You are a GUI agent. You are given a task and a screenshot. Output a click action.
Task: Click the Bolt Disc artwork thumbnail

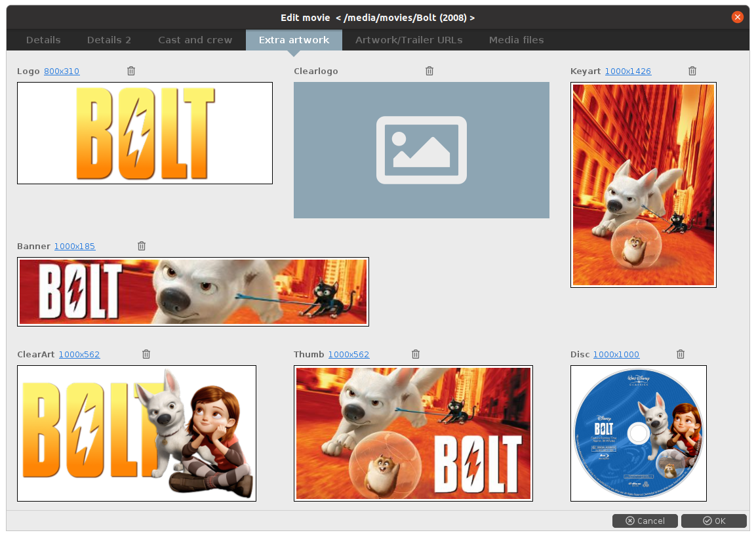[x=638, y=433]
